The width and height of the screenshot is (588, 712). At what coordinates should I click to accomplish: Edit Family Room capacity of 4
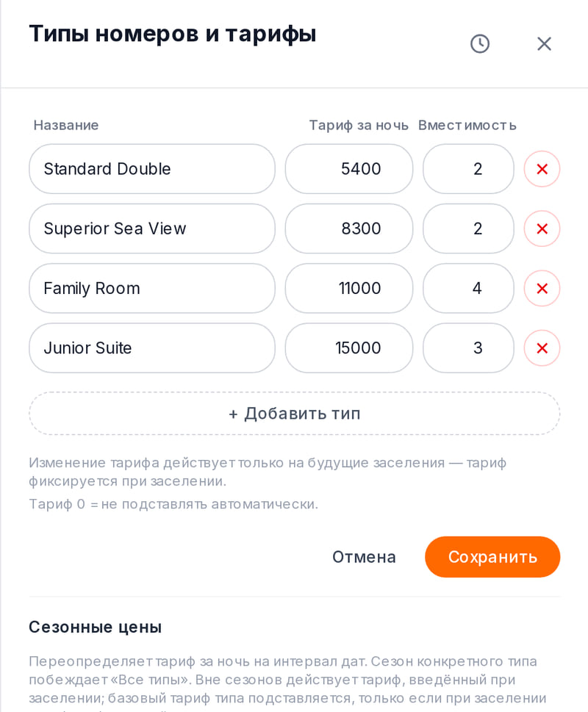[469, 288]
